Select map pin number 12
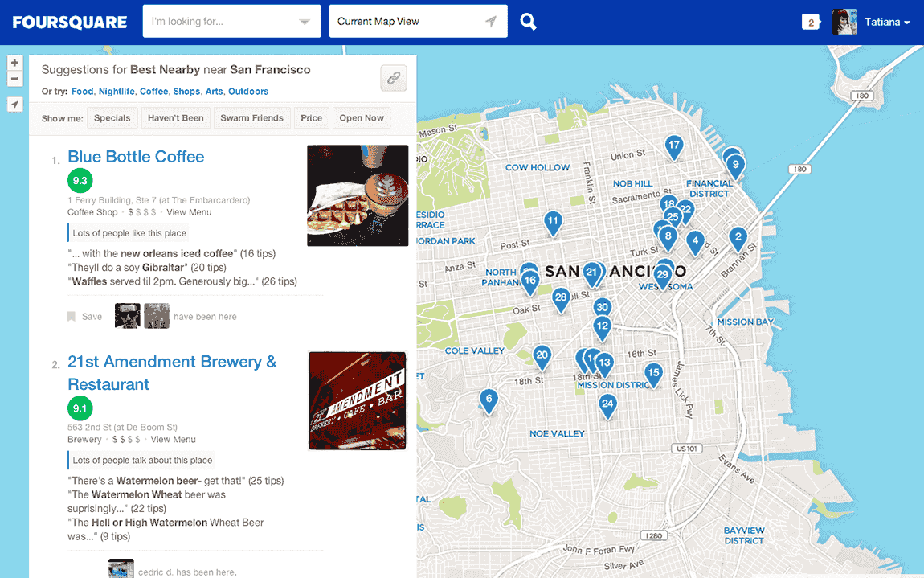Screen dimensions: 924x578 (x=602, y=328)
